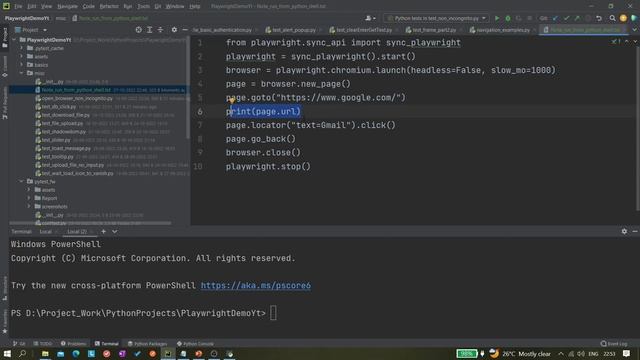The image size is (640, 360).
Task: Hide the Project panel with the minus icon
Action: 185,30
